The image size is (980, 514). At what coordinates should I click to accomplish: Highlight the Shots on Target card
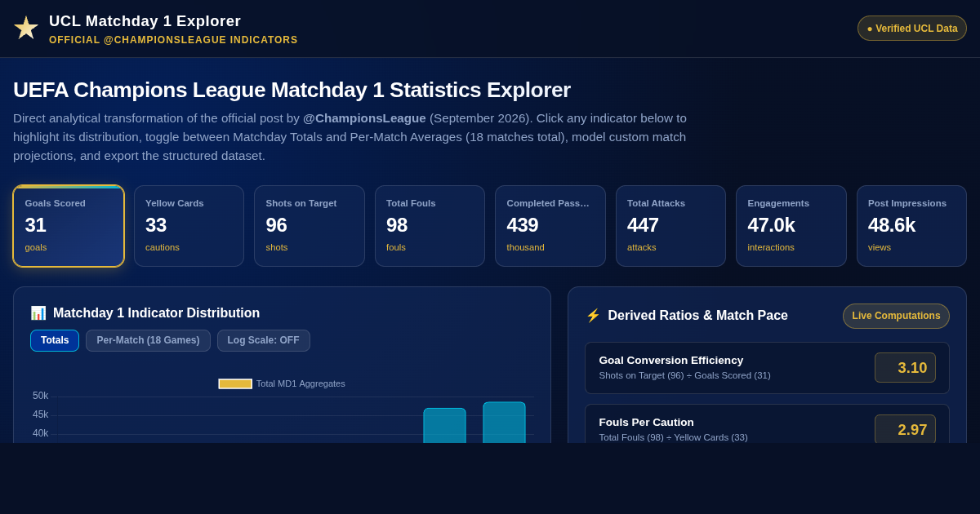coord(310,226)
